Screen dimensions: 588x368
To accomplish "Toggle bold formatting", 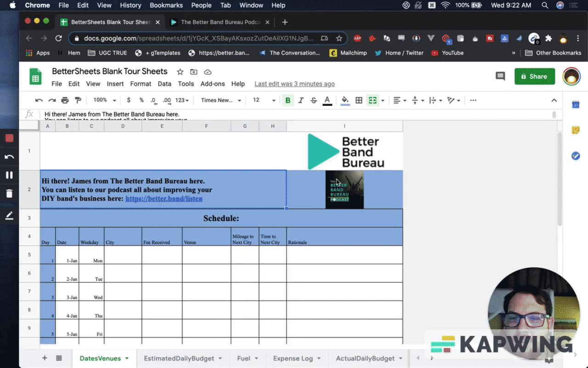I will (x=288, y=100).
